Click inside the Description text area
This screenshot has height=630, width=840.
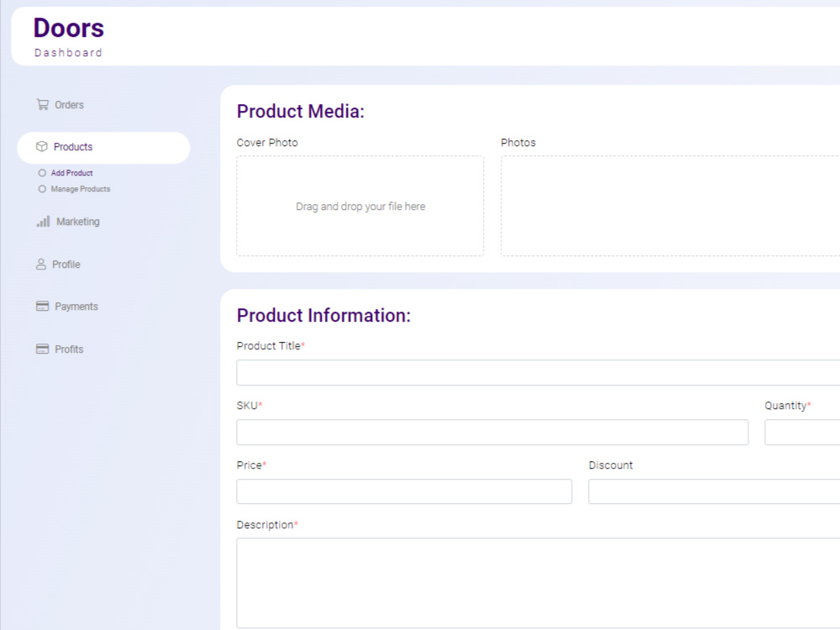click(538, 583)
